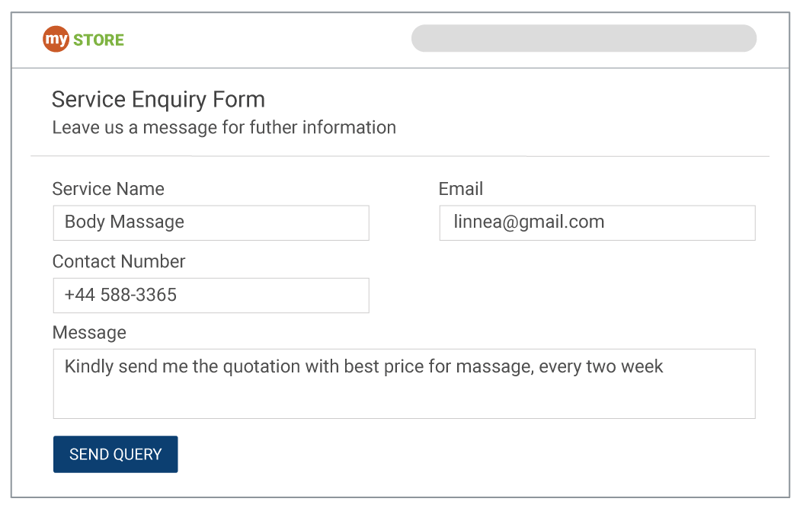This screenshot has width=800, height=505.
Task: Click the "+44" country code text
Action: (79, 296)
